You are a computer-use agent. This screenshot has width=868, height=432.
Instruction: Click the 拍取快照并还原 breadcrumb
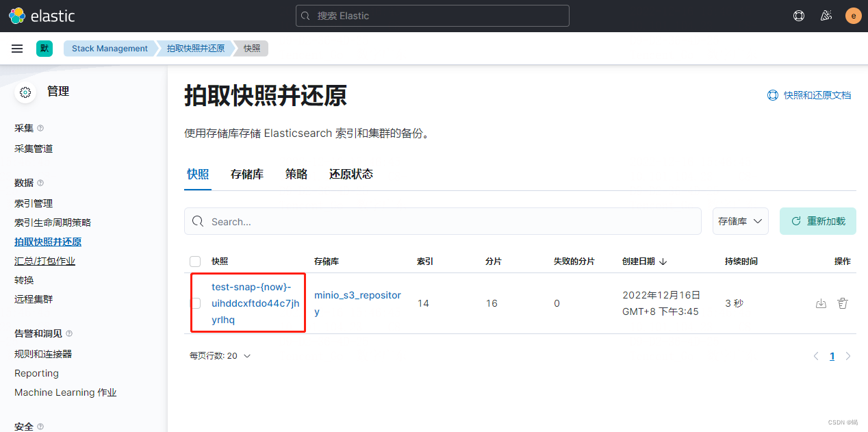pos(195,49)
